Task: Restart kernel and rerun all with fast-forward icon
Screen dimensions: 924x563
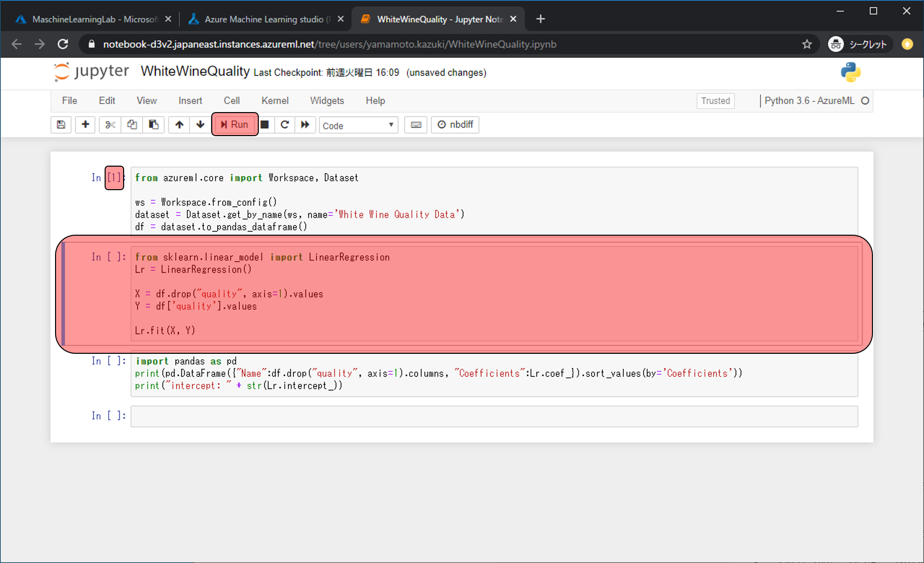Action: click(x=305, y=125)
